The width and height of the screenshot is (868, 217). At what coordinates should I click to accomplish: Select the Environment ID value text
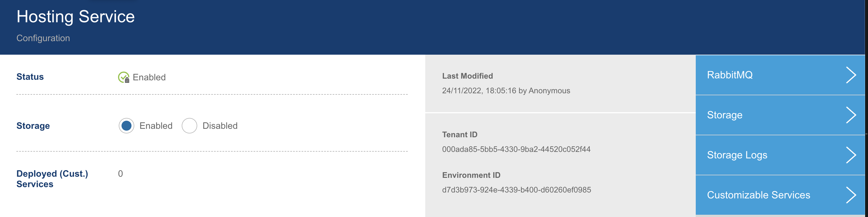(x=516, y=190)
